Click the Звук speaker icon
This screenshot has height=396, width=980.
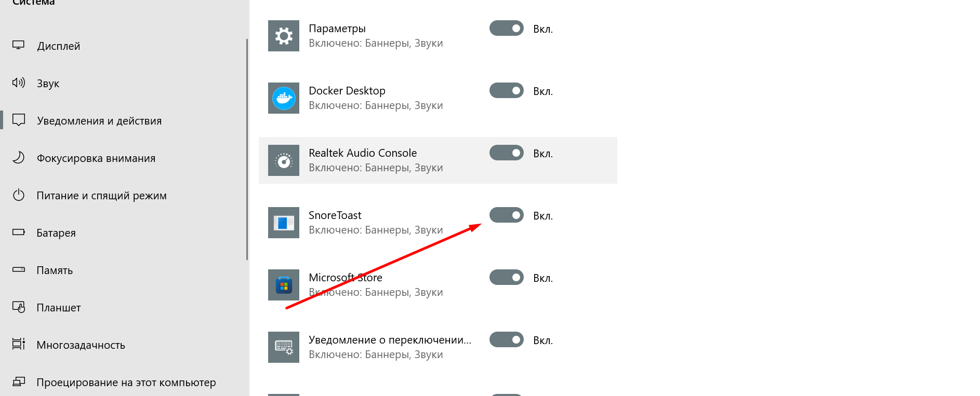coord(19,83)
